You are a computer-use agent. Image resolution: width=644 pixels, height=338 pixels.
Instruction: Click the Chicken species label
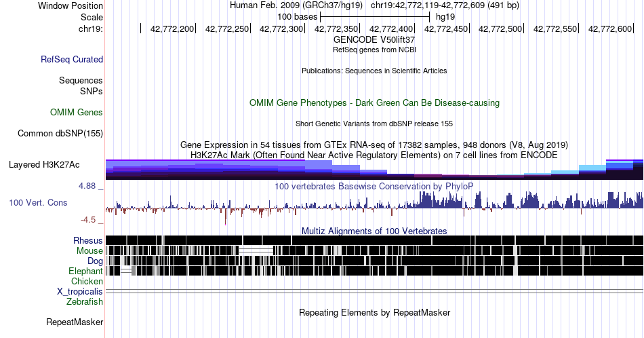pos(87,281)
